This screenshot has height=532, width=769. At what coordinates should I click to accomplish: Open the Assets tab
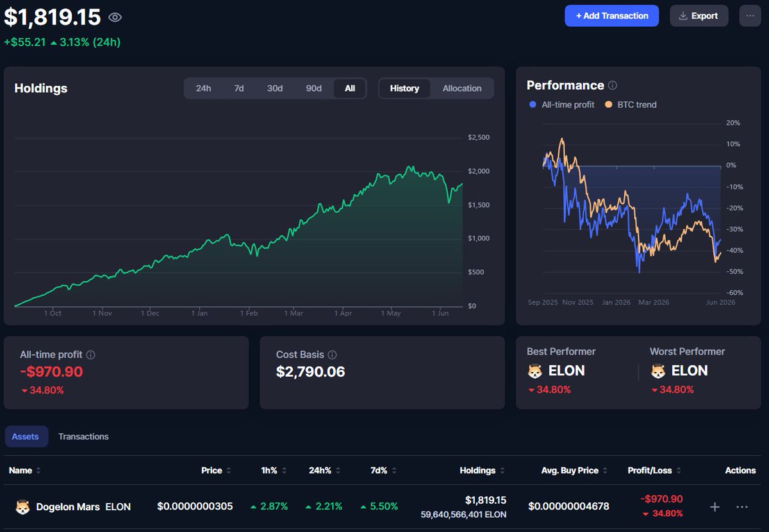26,436
